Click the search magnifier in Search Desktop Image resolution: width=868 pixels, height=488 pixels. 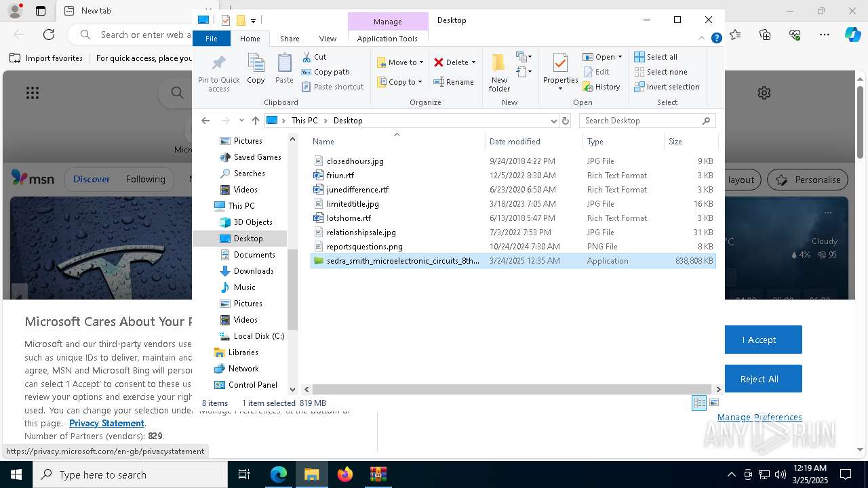pos(706,121)
